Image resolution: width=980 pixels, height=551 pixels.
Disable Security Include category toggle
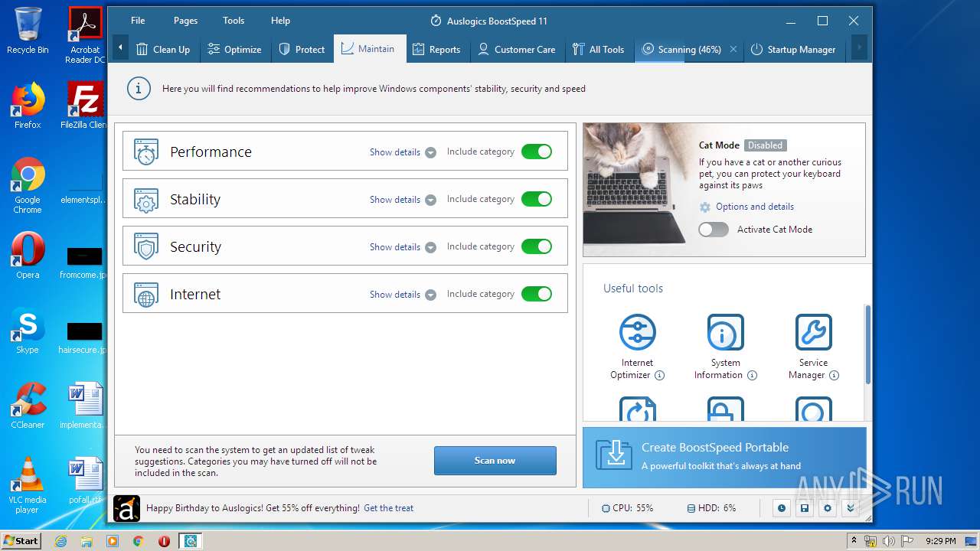pyautogui.click(x=537, y=246)
